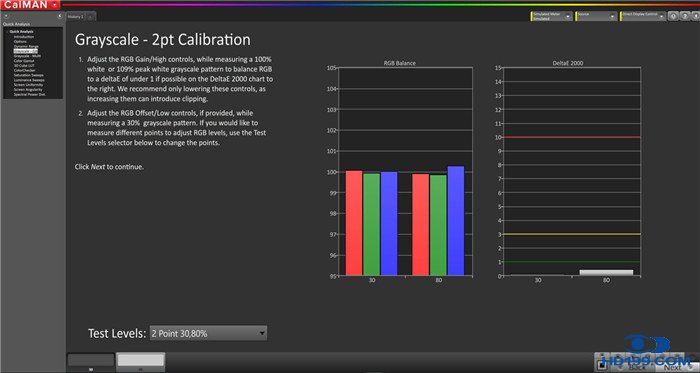
Task: Click the rightmost top toolbar icon
Action: (696, 16)
